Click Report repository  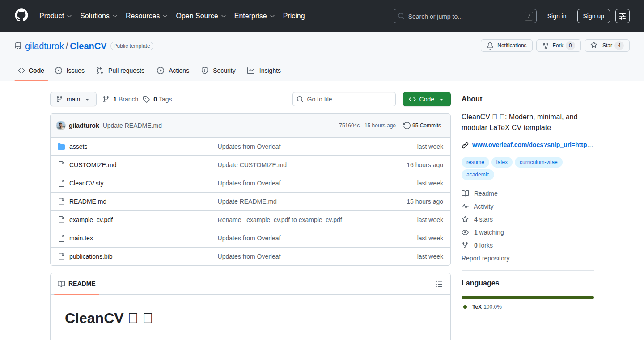486,258
